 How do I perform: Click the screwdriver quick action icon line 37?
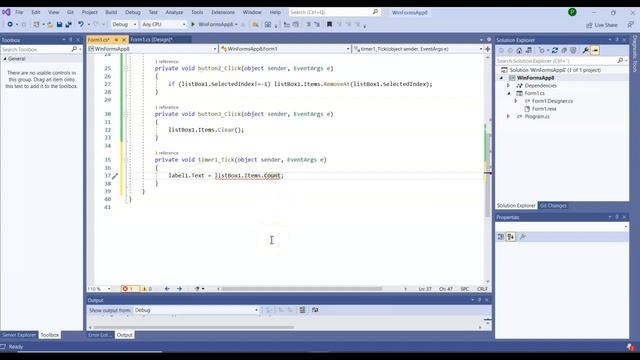[115, 176]
